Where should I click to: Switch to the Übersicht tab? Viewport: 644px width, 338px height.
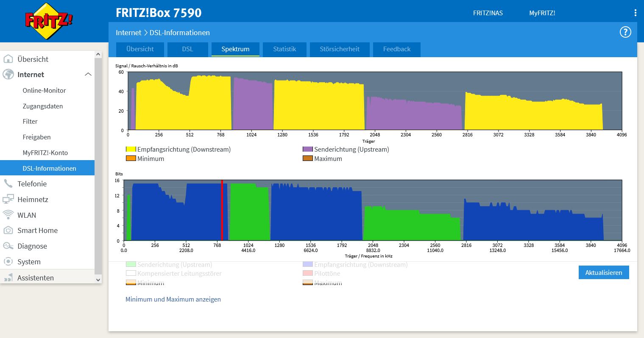[x=140, y=49]
